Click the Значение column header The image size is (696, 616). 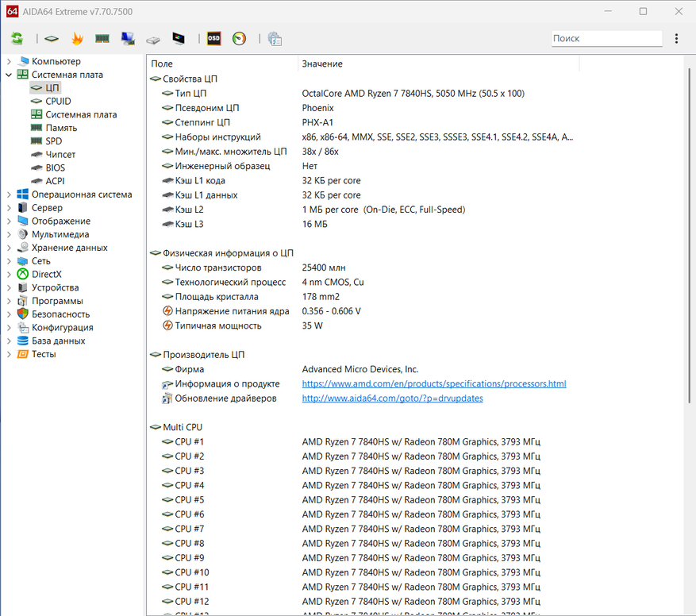click(x=322, y=64)
